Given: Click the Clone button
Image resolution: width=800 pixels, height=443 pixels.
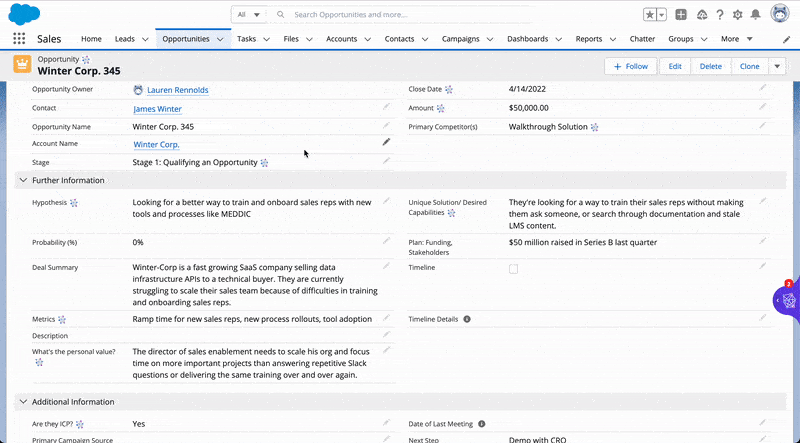Looking at the screenshot, I should tap(749, 66).
